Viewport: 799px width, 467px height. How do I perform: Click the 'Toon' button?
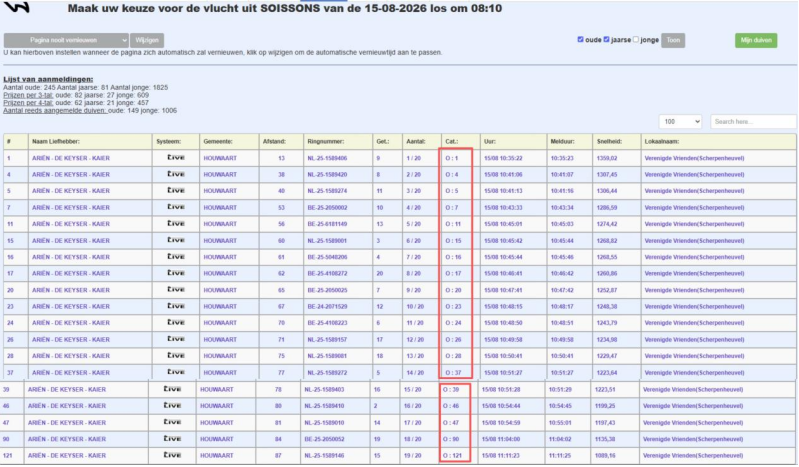[x=673, y=40]
